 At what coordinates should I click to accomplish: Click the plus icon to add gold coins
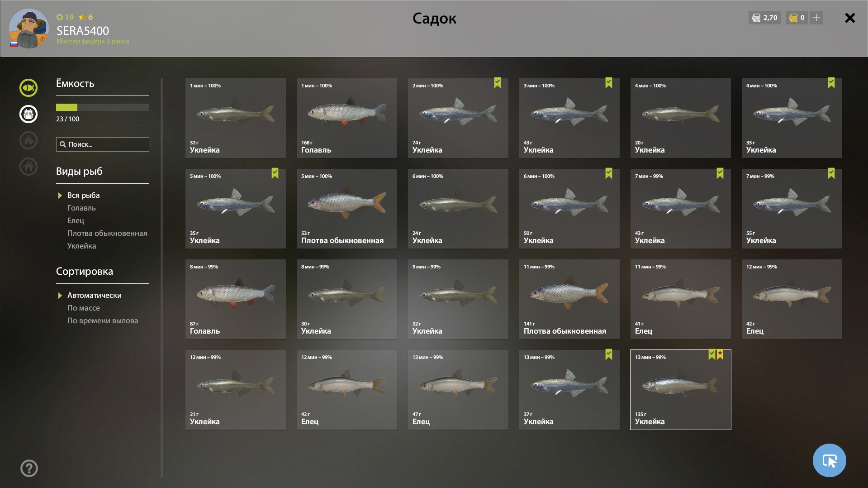point(816,18)
